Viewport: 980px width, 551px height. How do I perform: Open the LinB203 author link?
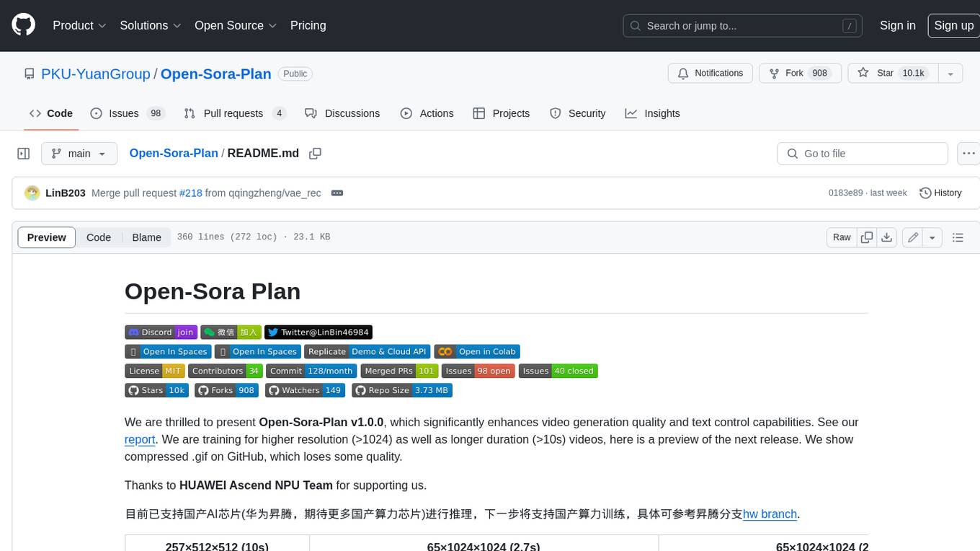[66, 193]
